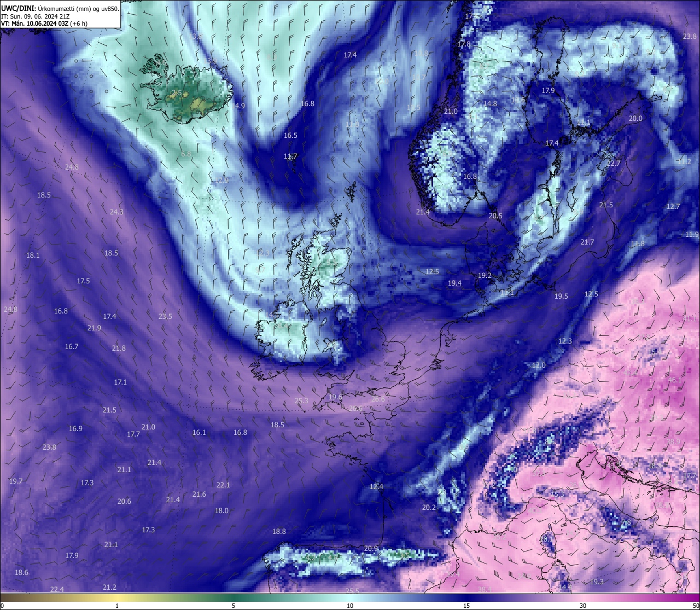This screenshot has width=700, height=610.
Task: Click the 16.9 value label
Action: (75, 428)
